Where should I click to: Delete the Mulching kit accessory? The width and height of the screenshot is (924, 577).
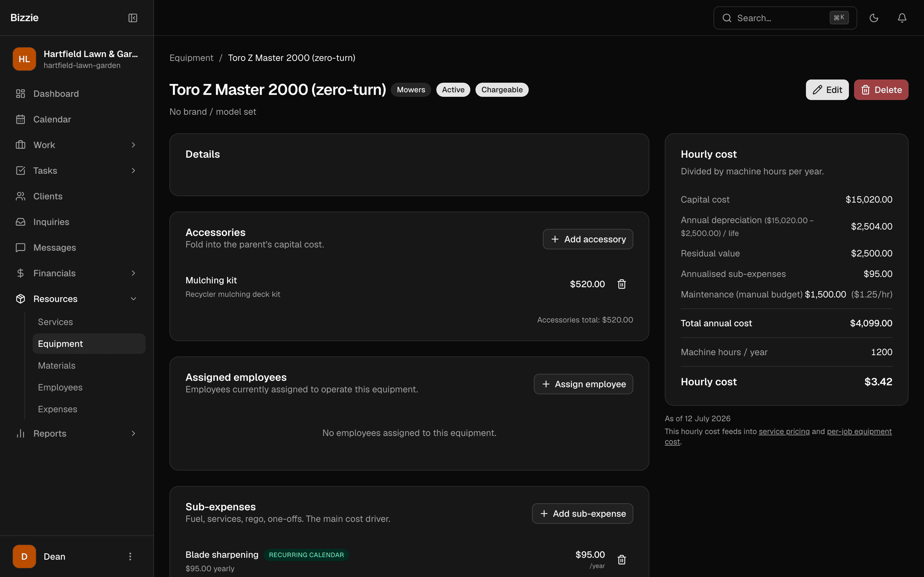621,284
